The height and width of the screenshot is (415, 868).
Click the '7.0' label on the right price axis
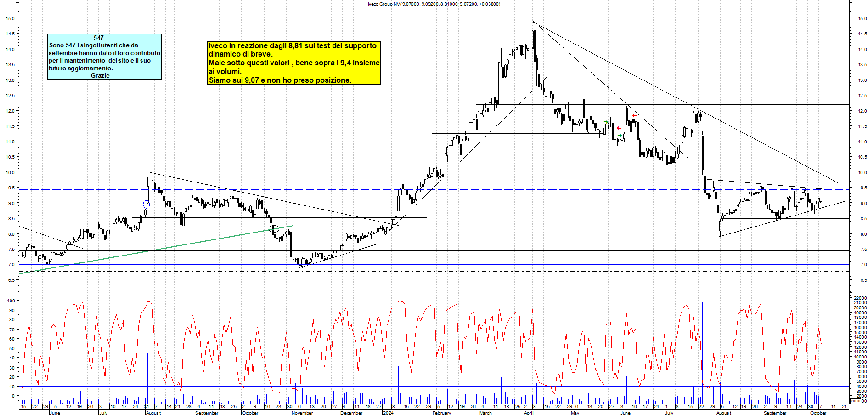pos(863,265)
